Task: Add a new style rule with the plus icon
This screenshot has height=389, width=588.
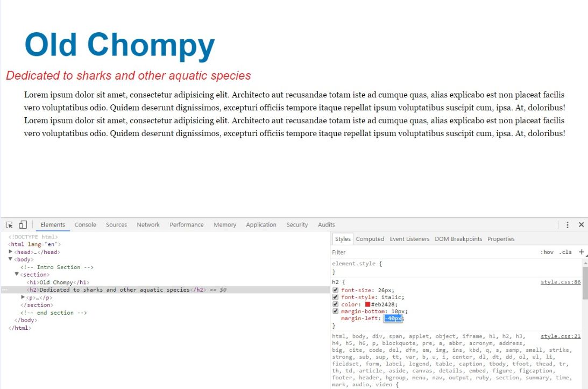Action: click(x=581, y=252)
